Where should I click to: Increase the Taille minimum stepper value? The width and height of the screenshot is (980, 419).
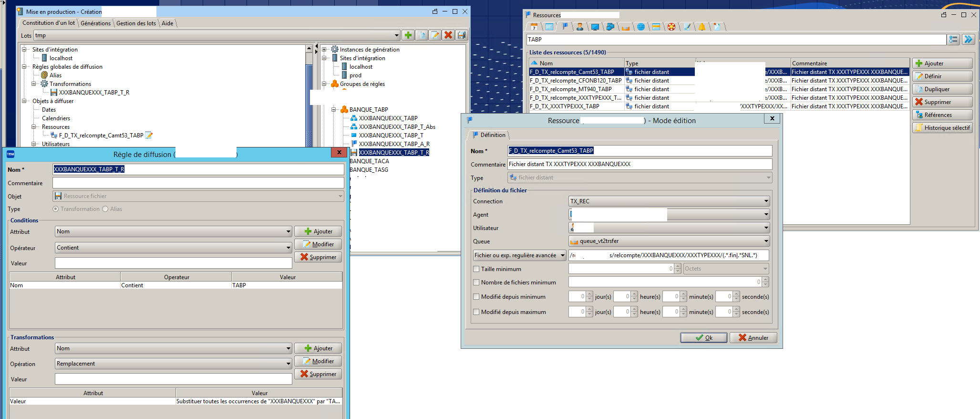678,266
